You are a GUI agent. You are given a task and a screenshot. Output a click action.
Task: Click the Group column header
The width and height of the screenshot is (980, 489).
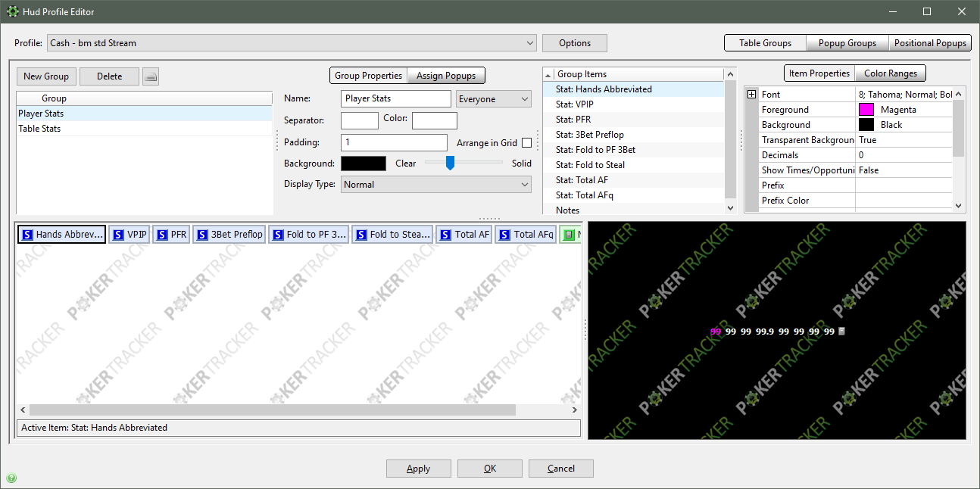(x=144, y=98)
